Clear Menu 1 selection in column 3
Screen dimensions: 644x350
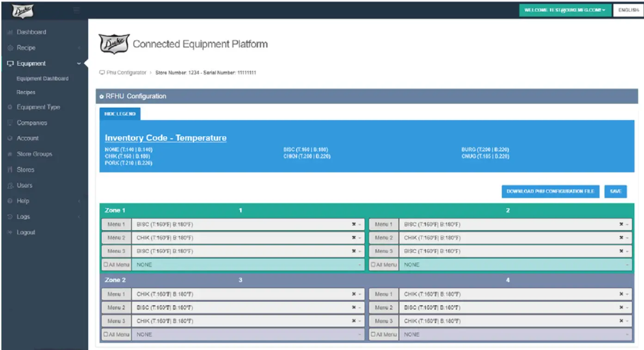pos(354,294)
